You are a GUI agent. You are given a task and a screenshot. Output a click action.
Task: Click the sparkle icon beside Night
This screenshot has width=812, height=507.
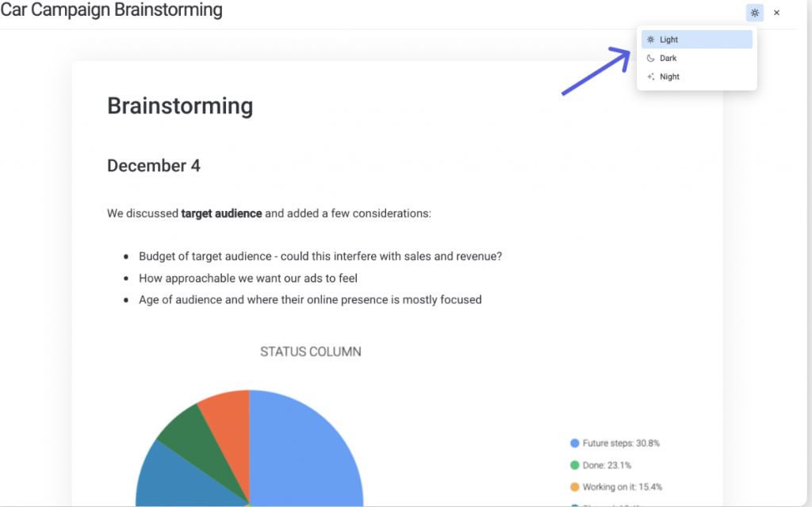pyautogui.click(x=650, y=76)
